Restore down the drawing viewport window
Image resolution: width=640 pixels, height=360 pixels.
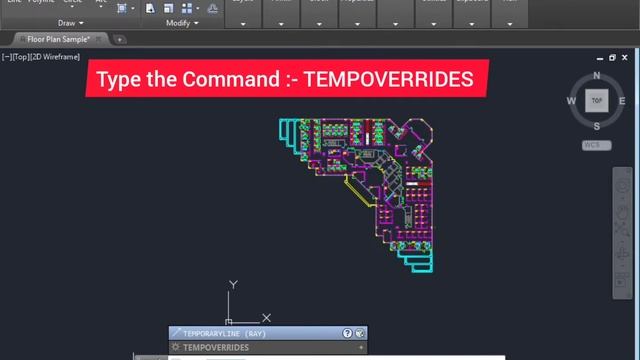(612, 58)
